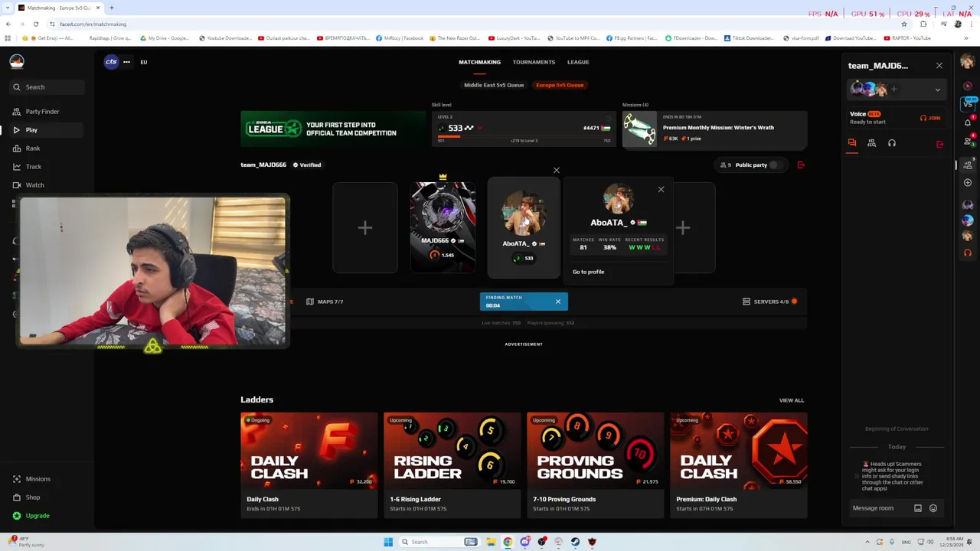Open Steam from the taskbar
Image resolution: width=980 pixels, height=551 pixels.
[575, 542]
